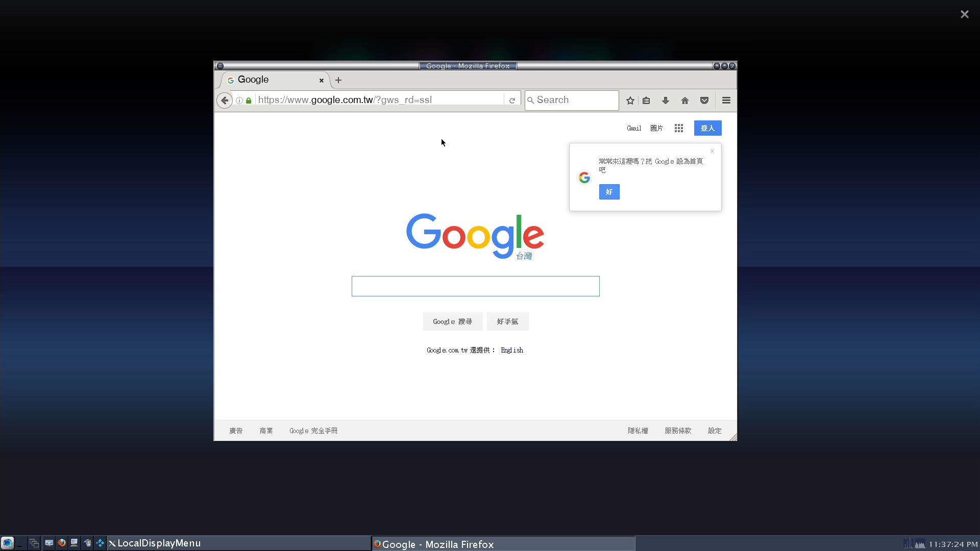This screenshot has width=980, height=551.
Task: Open the 隱私權 privacy link
Action: click(x=638, y=431)
